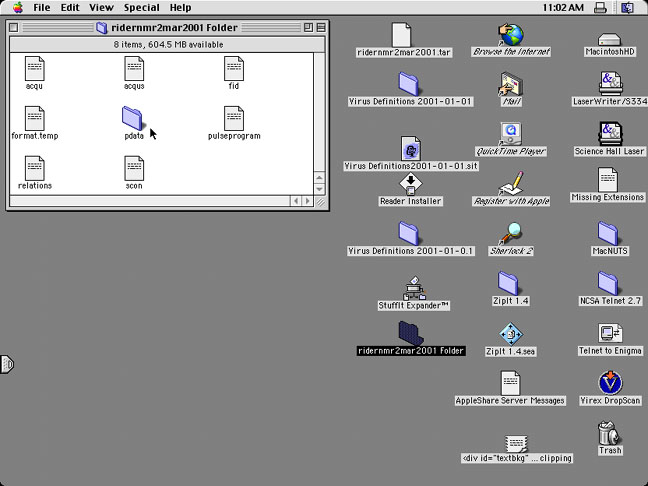This screenshot has width=648, height=486.
Task: Click the scroll down arrow in folder window
Action: 321,188
